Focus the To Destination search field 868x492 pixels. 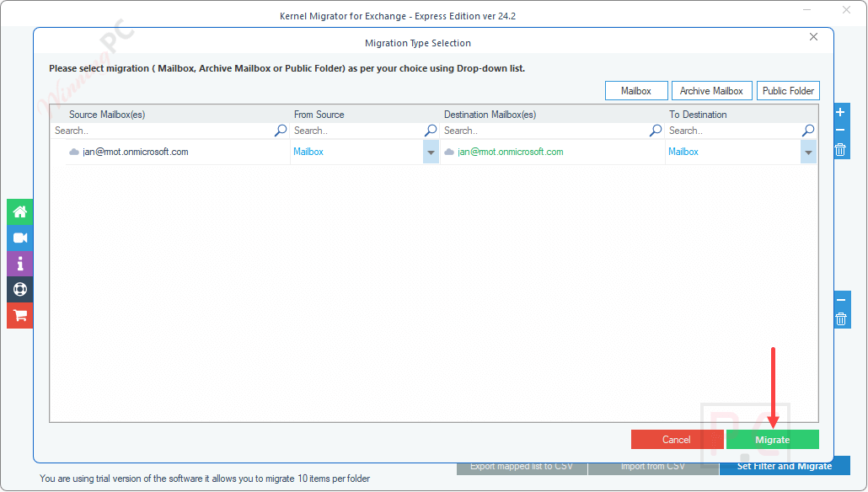coord(742,131)
